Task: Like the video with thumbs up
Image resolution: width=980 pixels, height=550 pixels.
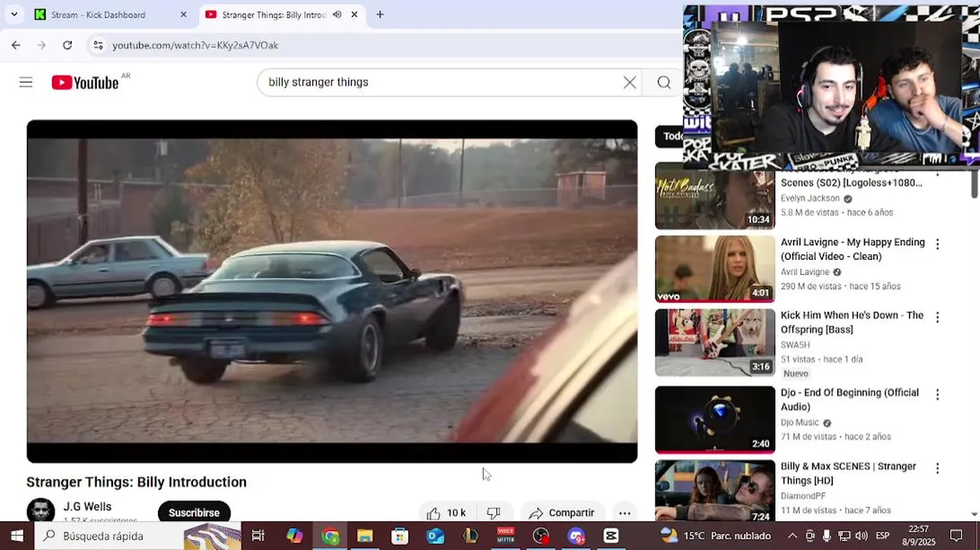Action: click(x=446, y=513)
